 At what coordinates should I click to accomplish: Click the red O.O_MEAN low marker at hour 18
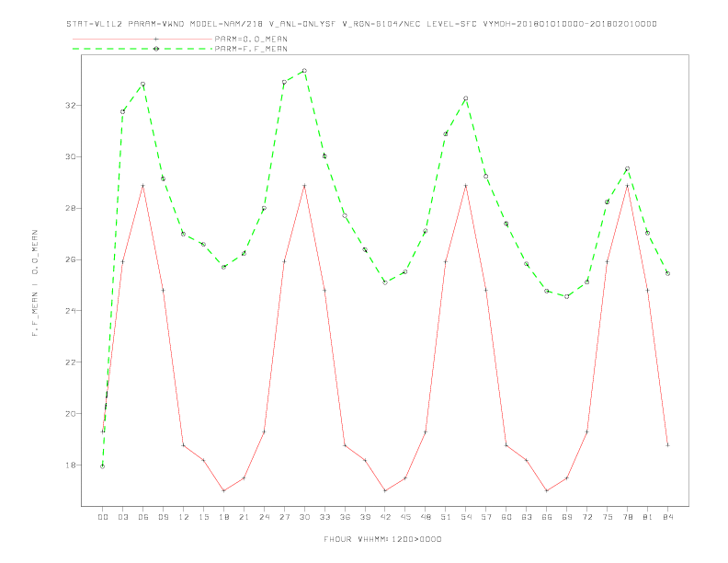tap(223, 490)
